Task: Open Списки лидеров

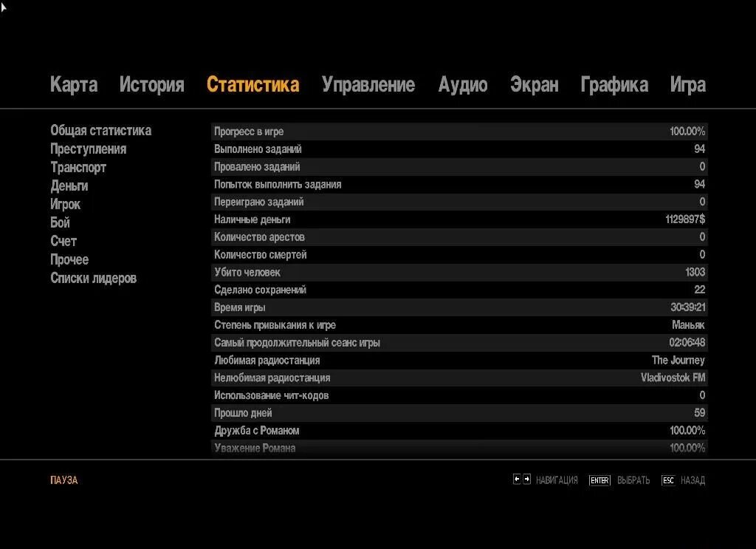Action: 94,278
